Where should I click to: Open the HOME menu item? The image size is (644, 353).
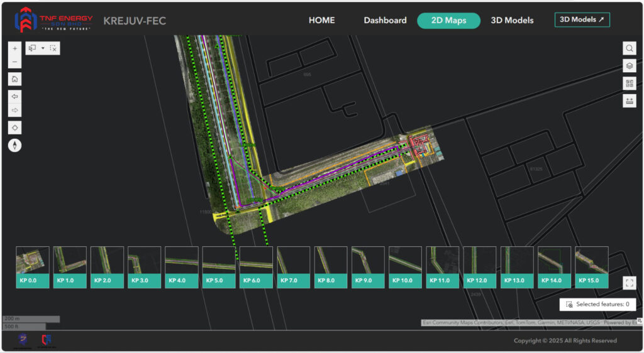[x=321, y=21]
